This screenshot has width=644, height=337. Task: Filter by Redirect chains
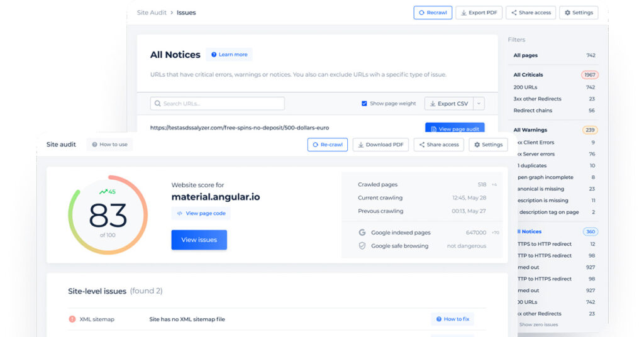[554, 111]
